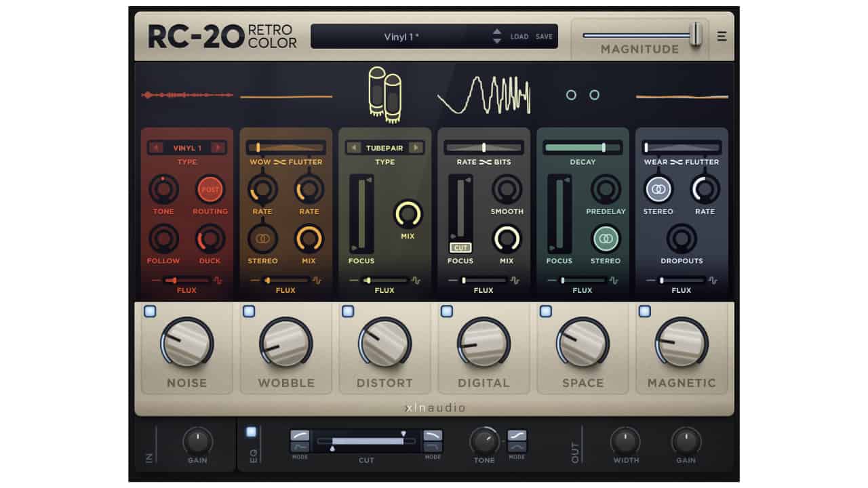Click the flux wave icon in Digital module
The width and height of the screenshot is (868, 488).
(515, 280)
